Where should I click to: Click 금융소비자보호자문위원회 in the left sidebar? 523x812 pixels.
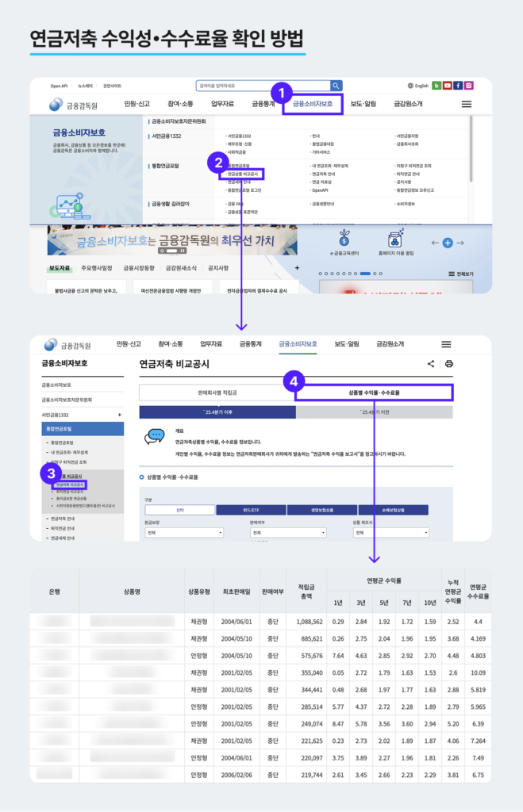point(67,400)
